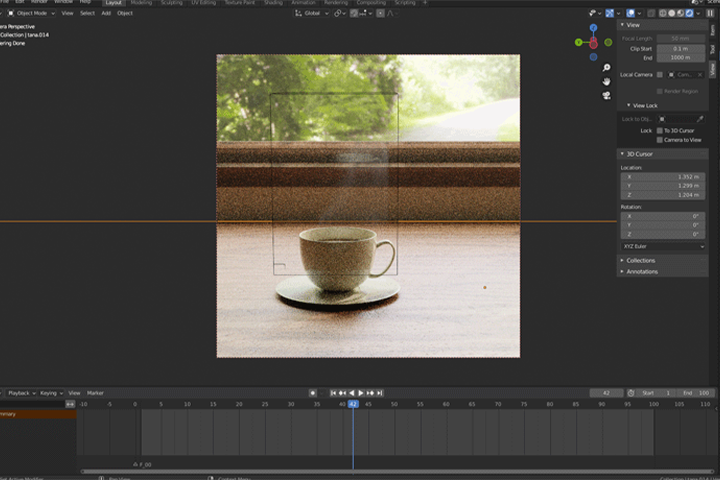Viewport: 720px width, 480px height.
Task: Open the Add menu in viewport header
Action: 106,13
